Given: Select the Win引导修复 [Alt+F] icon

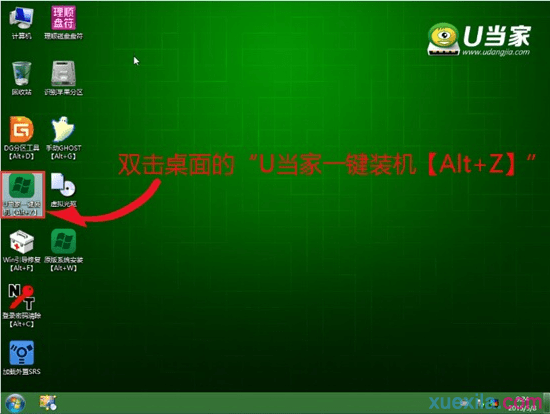Looking at the screenshot, I should (21, 250).
